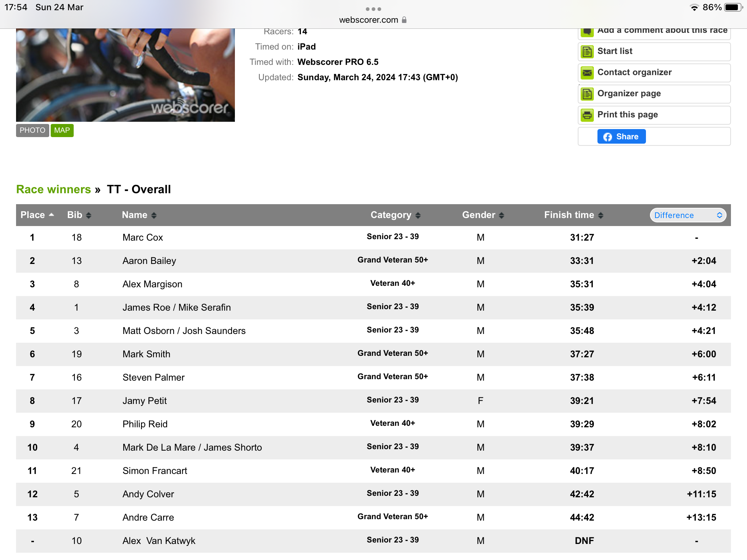Switch to the MAP tab
The image size is (747, 560).
[62, 131]
